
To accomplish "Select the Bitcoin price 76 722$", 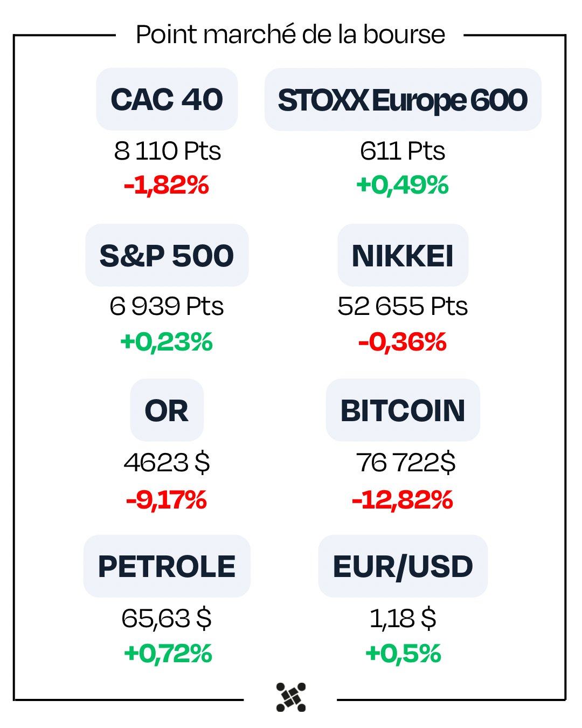I will (x=405, y=463).
